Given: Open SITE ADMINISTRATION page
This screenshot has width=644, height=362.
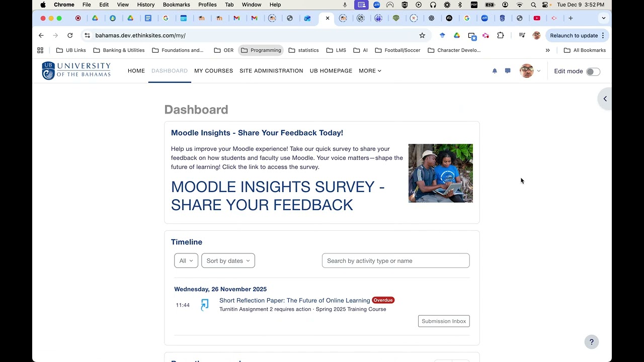Looking at the screenshot, I should pos(271,71).
